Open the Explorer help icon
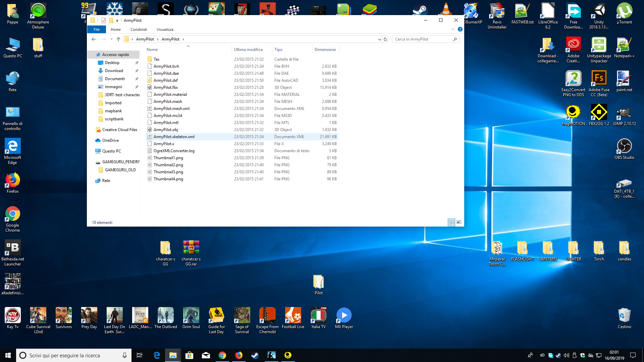This screenshot has width=644, height=362. pyautogui.click(x=460, y=29)
